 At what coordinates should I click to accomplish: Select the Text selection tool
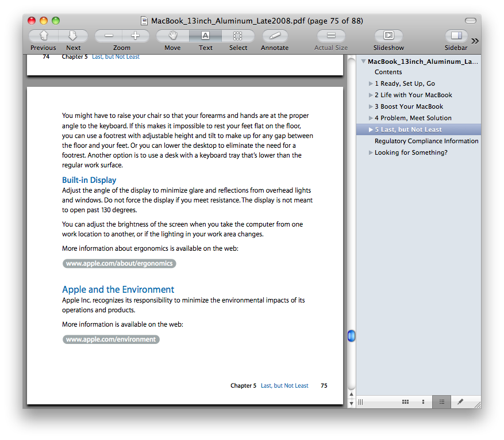tap(205, 36)
